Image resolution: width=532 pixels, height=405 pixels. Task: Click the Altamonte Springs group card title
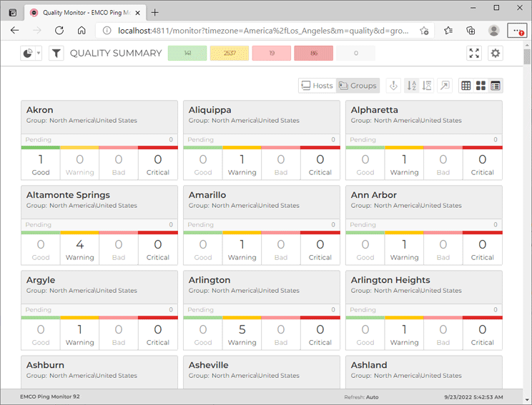tap(68, 195)
